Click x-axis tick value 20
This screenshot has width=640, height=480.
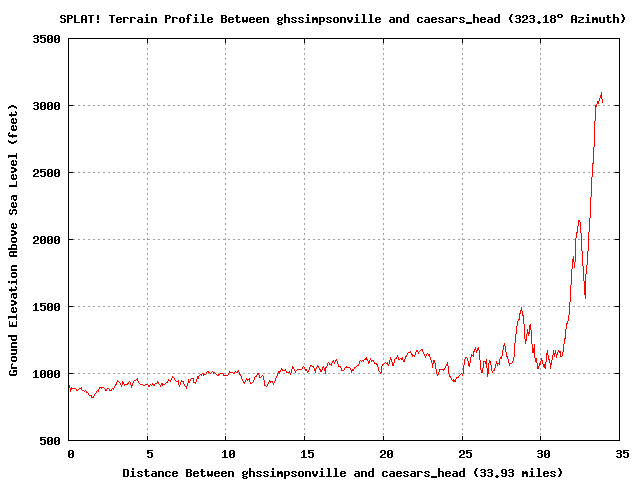coord(386,454)
